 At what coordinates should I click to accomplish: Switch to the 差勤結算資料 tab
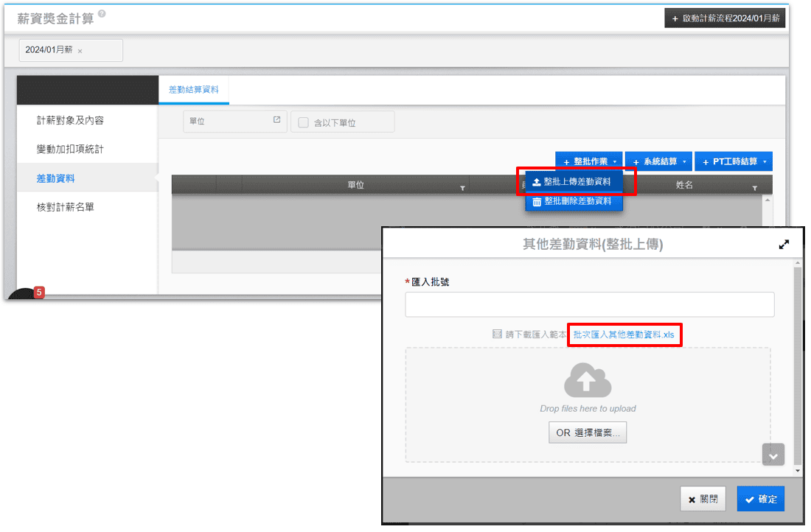click(x=193, y=89)
